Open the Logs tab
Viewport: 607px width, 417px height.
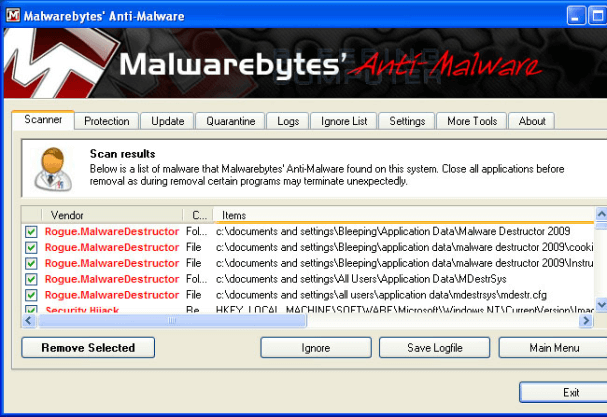(x=288, y=121)
